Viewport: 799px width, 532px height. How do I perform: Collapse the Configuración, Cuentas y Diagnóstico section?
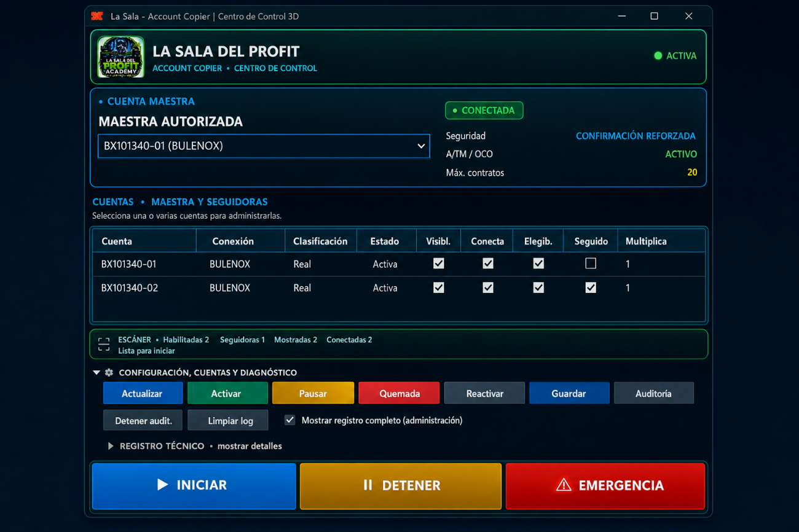(96, 373)
